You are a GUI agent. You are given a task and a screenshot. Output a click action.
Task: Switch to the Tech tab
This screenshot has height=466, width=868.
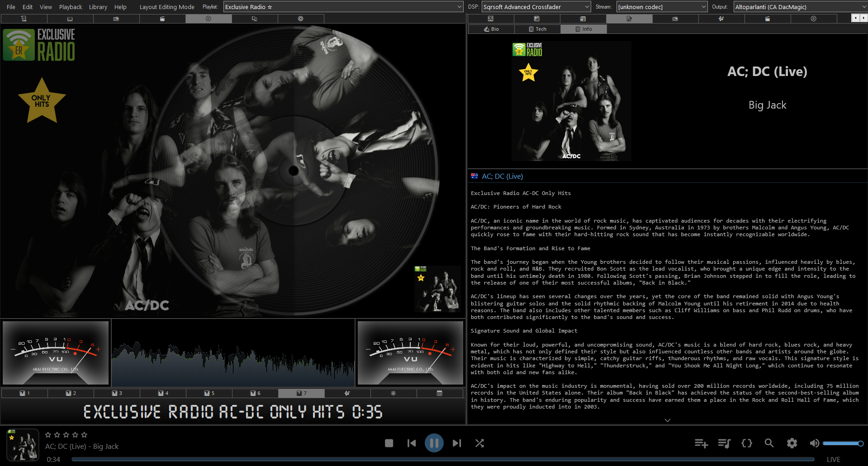tap(537, 29)
